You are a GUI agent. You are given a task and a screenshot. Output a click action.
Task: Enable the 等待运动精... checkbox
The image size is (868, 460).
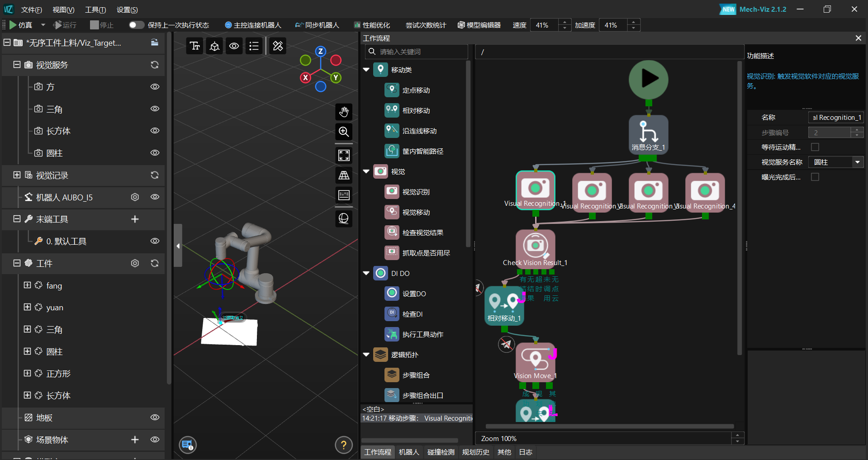815,147
